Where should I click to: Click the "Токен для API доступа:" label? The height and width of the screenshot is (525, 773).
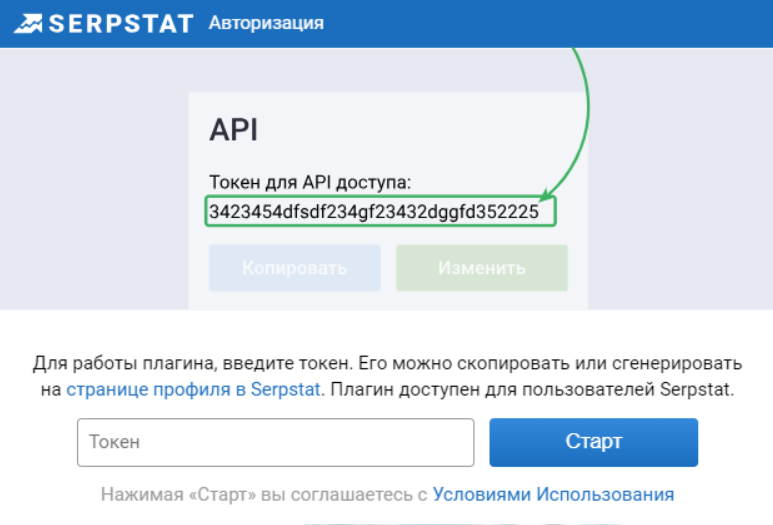click(310, 182)
